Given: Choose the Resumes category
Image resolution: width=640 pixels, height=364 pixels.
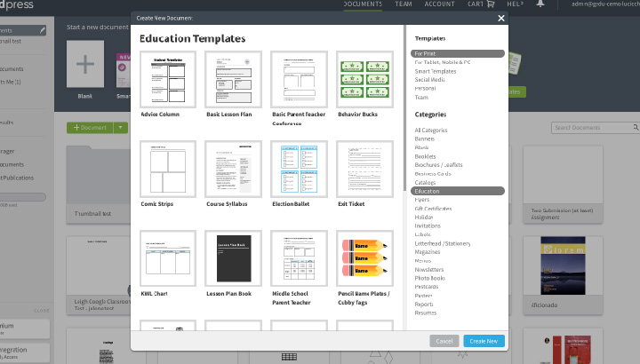Looking at the screenshot, I should tap(425, 313).
